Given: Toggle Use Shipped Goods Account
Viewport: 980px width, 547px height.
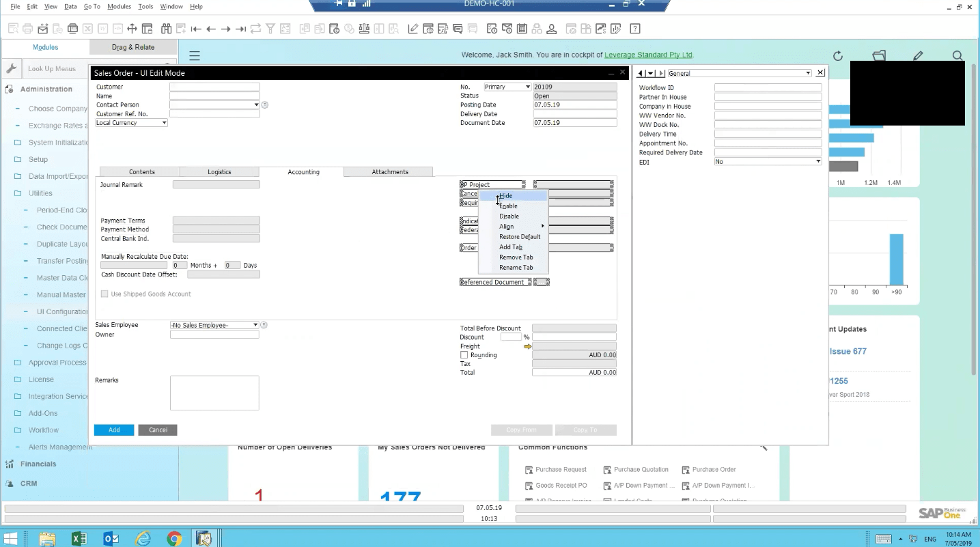Looking at the screenshot, I should pos(104,294).
